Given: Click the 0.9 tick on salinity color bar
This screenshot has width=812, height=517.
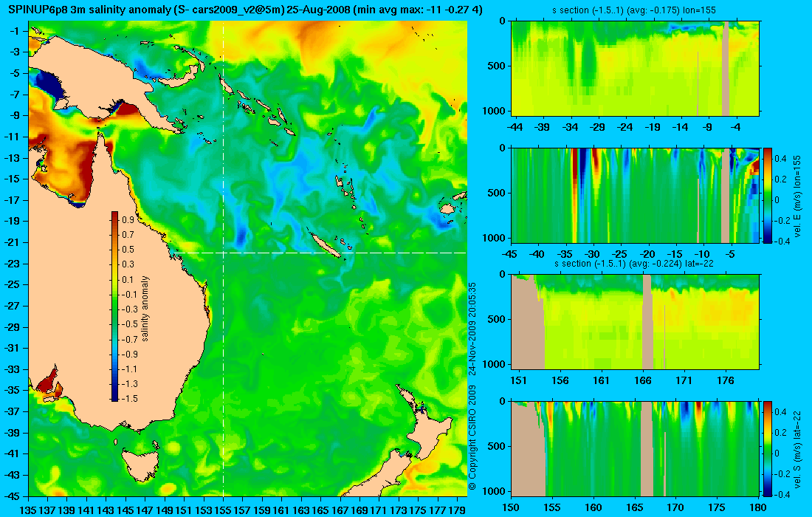Looking at the screenshot, I should [x=128, y=219].
